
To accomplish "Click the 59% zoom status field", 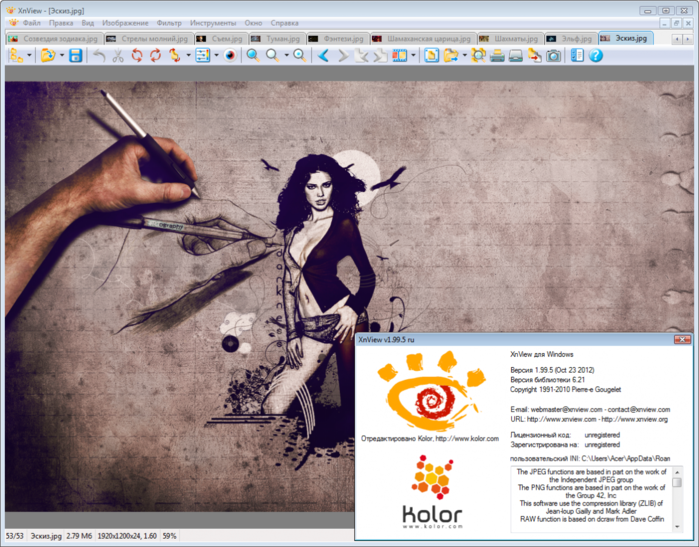I will (169, 536).
